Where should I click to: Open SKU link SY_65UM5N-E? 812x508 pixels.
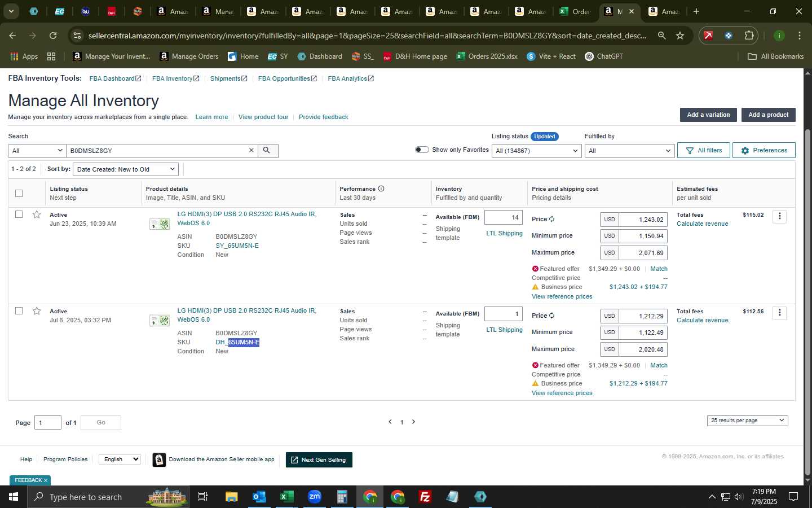[237, 246]
